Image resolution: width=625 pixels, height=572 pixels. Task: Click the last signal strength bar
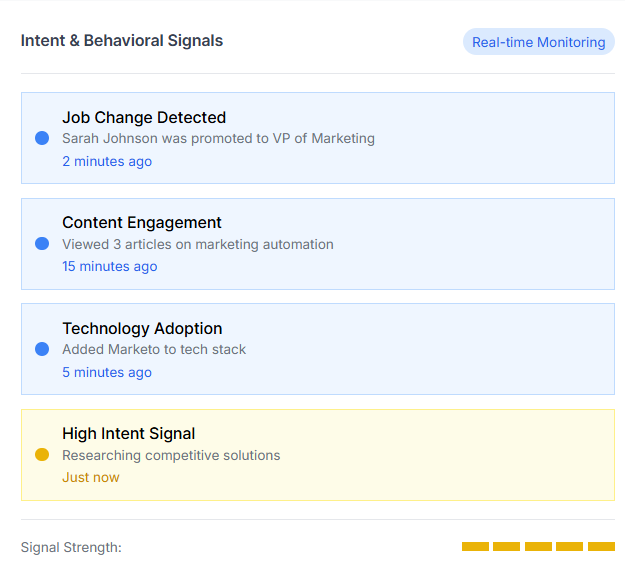(x=601, y=546)
